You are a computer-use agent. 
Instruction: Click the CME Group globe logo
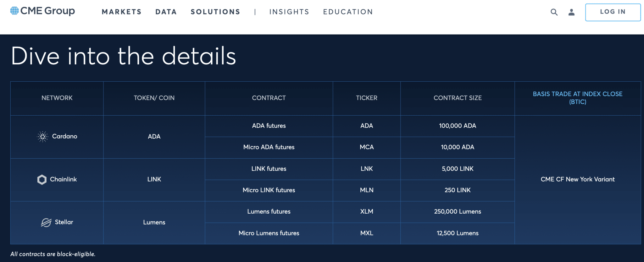pos(14,11)
